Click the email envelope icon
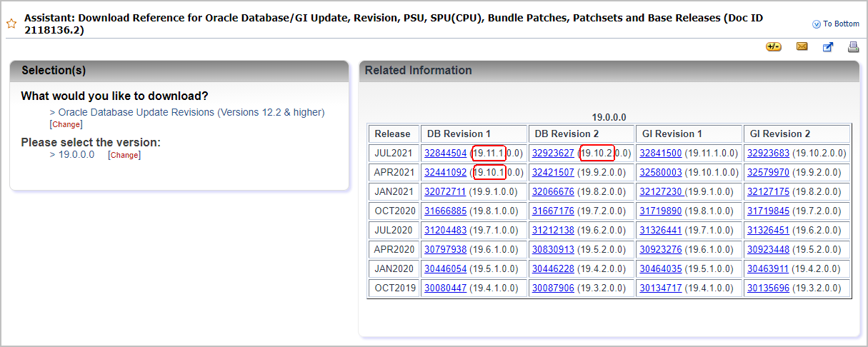Image resolution: width=868 pixels, height=347 pixels. 802,47
